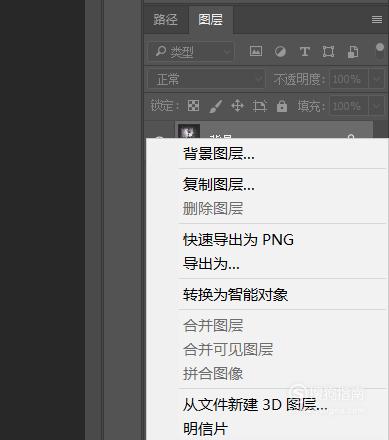This screenshot has height=440, width=389.
Task: Open the 正常 blend mode dropdown
Action: tap(206, 79)
